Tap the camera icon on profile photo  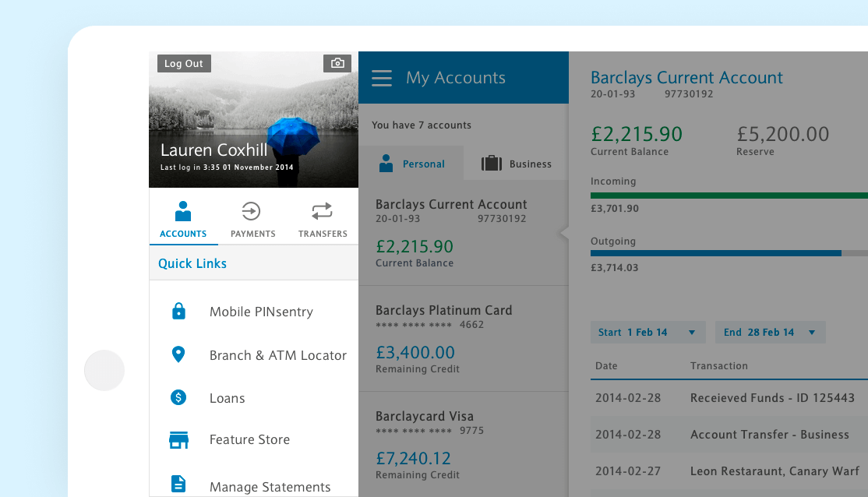(337, 63)
